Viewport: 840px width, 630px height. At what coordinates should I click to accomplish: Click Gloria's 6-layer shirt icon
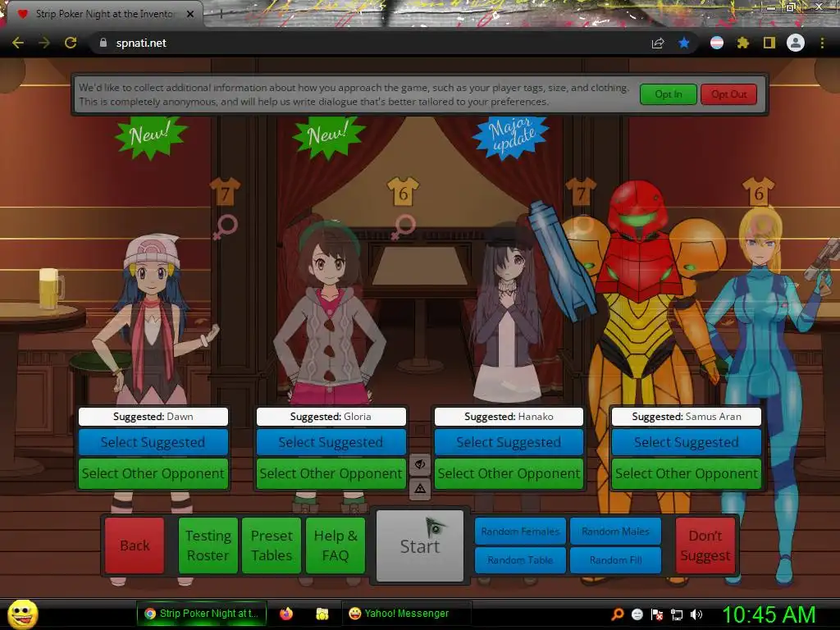(x=403, y=192)
